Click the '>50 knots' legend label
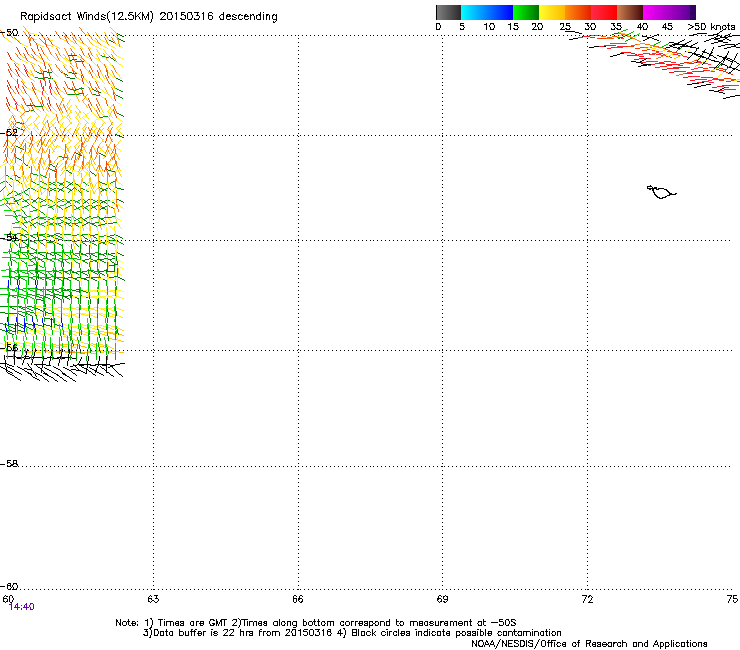Viewport: 740px width, 650px height. [x=711, y=27]
